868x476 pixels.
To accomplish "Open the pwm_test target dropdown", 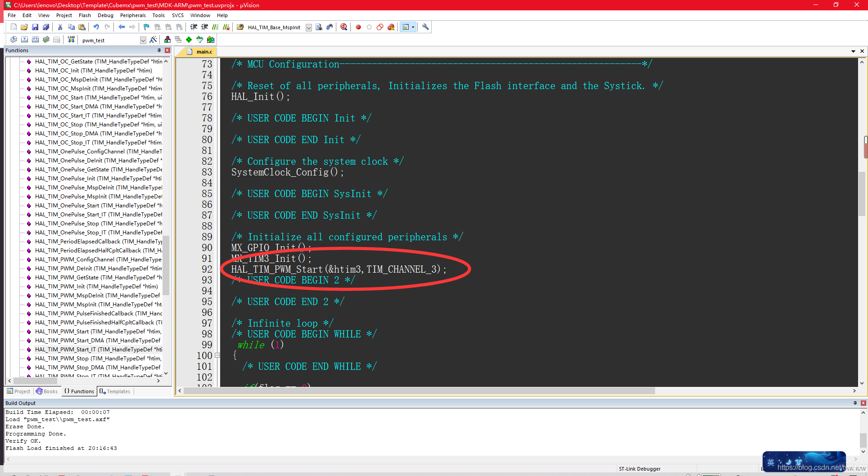I will tap(143, 40).
